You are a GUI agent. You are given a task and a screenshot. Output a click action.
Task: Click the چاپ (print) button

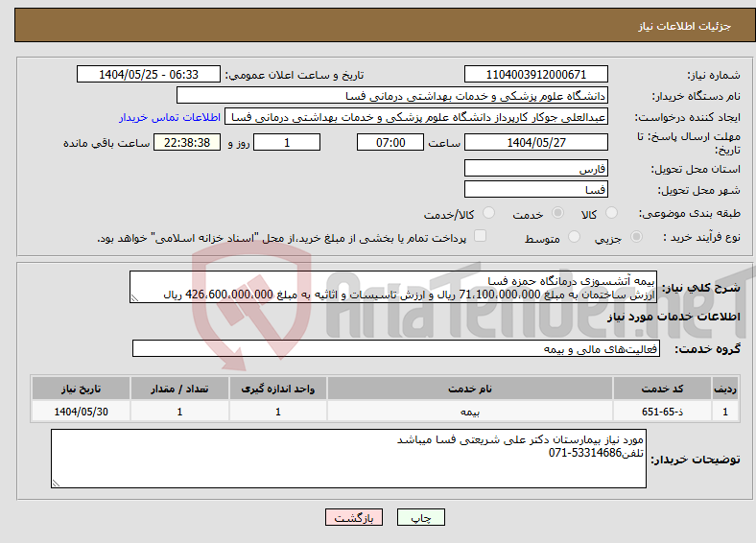(420, 517)
